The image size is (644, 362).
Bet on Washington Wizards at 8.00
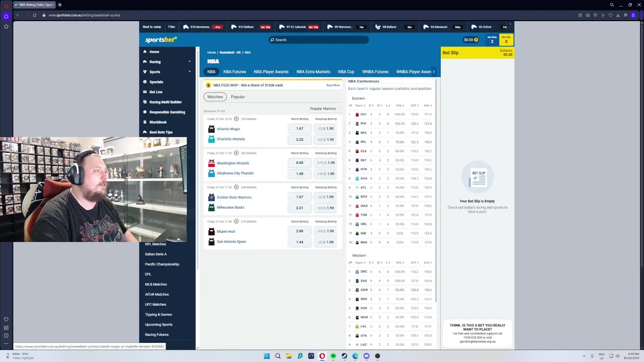point(300,163)
